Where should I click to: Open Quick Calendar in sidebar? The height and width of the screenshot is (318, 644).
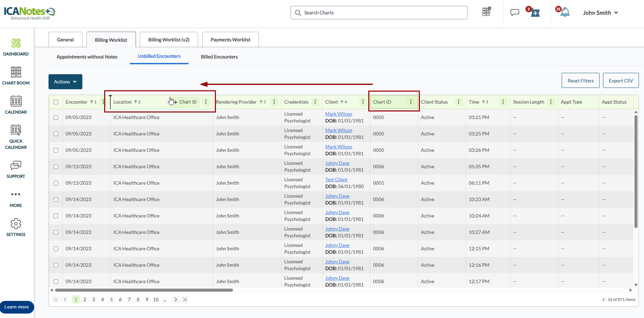point(16,137)
